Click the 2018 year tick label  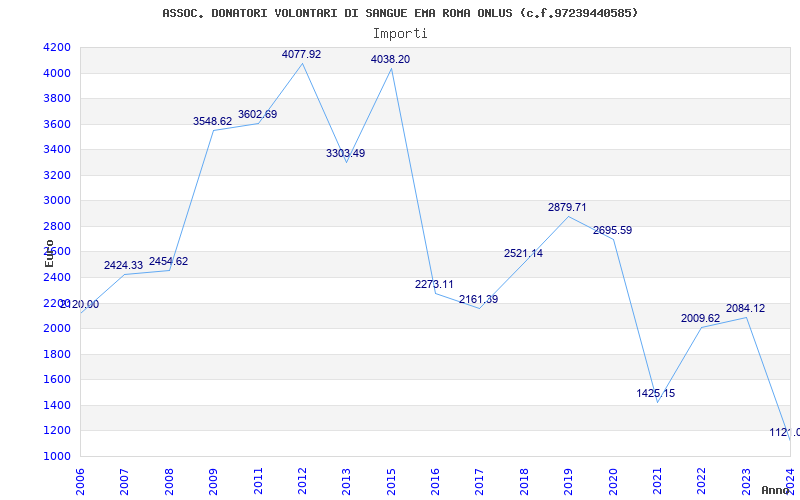point(524,481)
